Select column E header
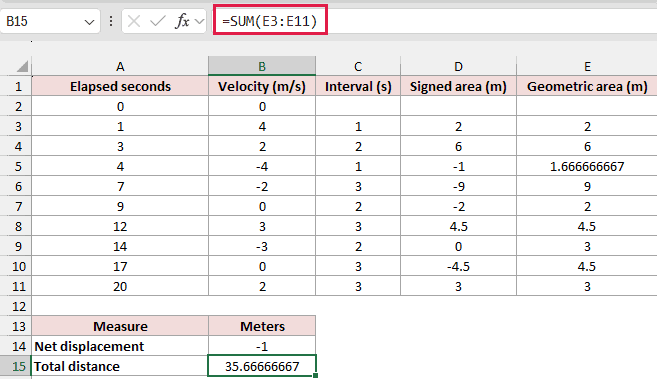657x379 pixels. [x=587, y=66]
